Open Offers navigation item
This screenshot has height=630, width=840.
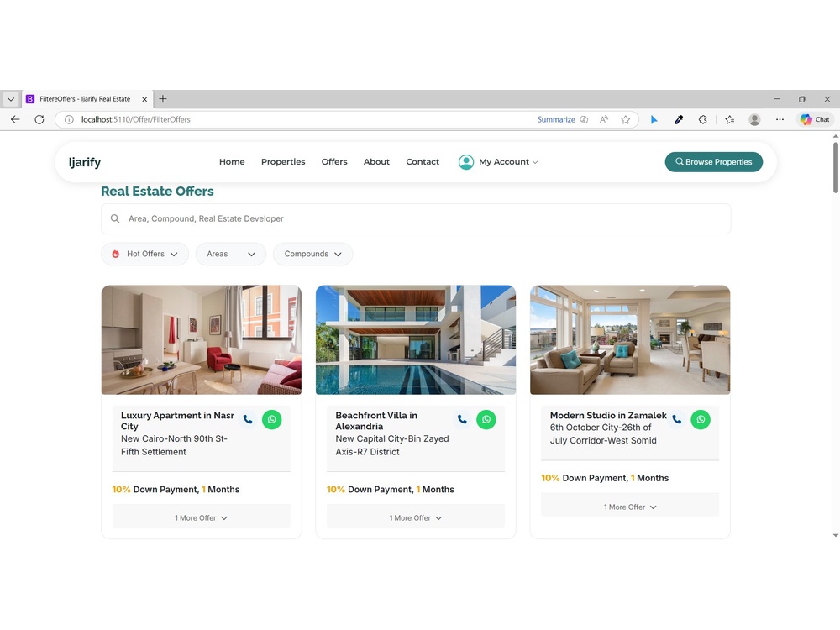coord(334,162)
